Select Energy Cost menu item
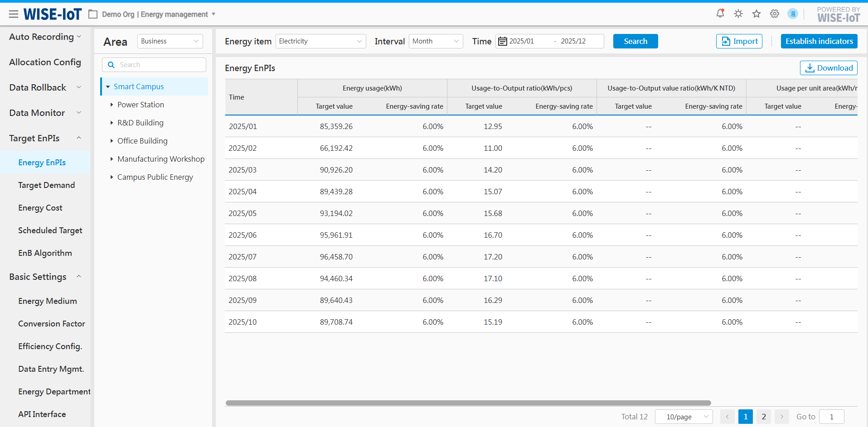The height and width of the screenshot is (427, 868). [40, 208]
